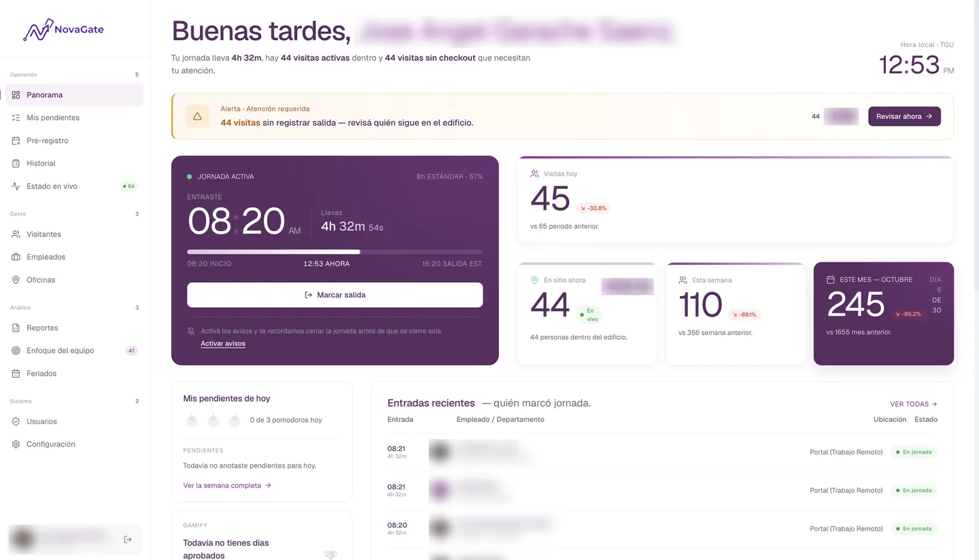The image size is (979, 560).
Task: Click the ESTE MES — OCTUBRE card
Action: coord(884,313)
